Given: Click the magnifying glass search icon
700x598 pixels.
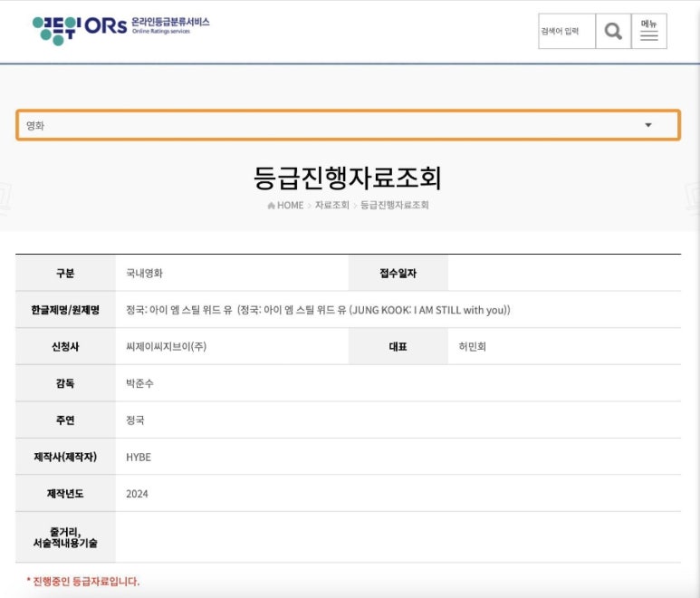Looking at the screenshot, I should (x=613, y=32).
